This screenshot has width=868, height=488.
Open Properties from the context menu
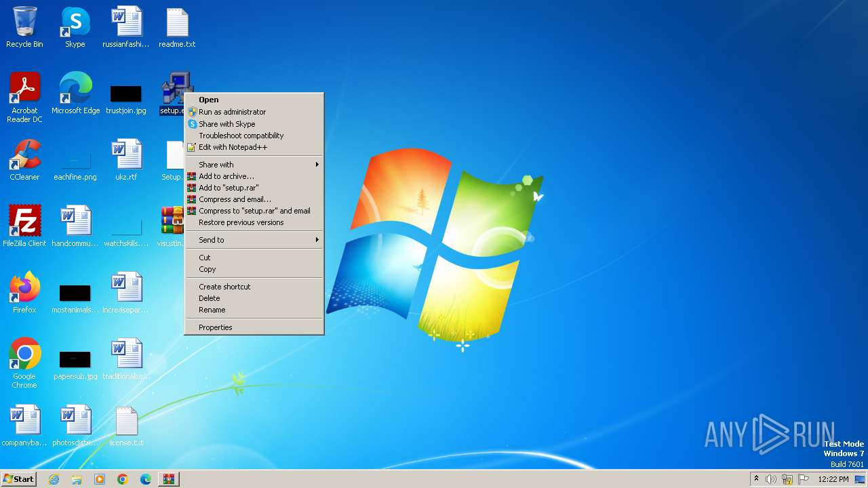pyautogui.click(x=254, y=327)
